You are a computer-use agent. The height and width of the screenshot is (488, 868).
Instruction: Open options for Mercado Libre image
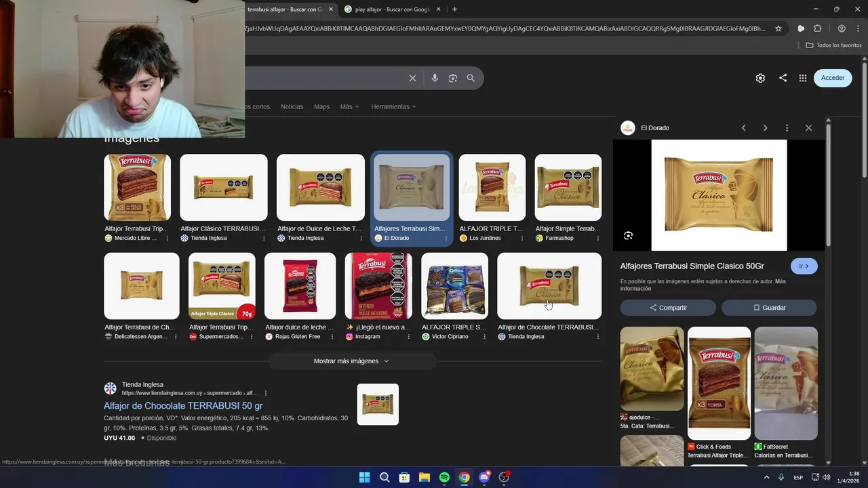[x=166, y=239]
